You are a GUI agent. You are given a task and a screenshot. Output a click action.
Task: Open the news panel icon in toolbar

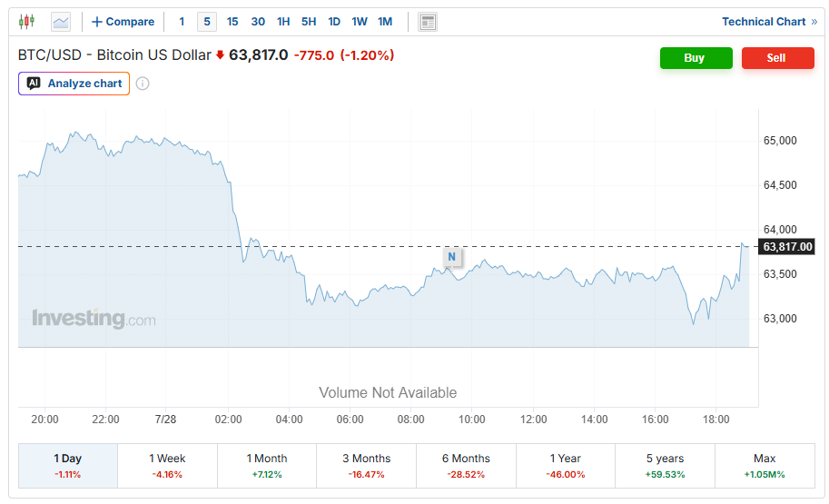pyautogui.click(x=427, y=22)
